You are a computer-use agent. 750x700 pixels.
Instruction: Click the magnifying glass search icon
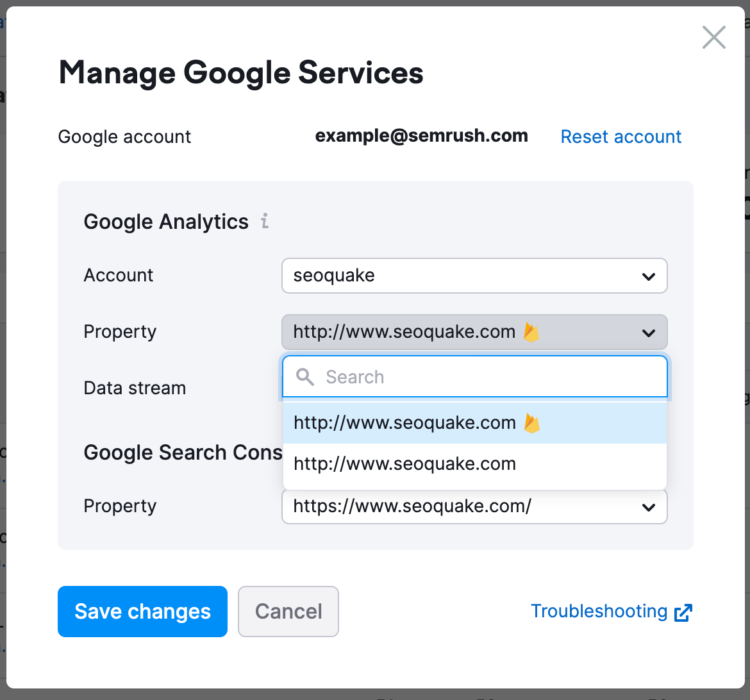point(304,378)
